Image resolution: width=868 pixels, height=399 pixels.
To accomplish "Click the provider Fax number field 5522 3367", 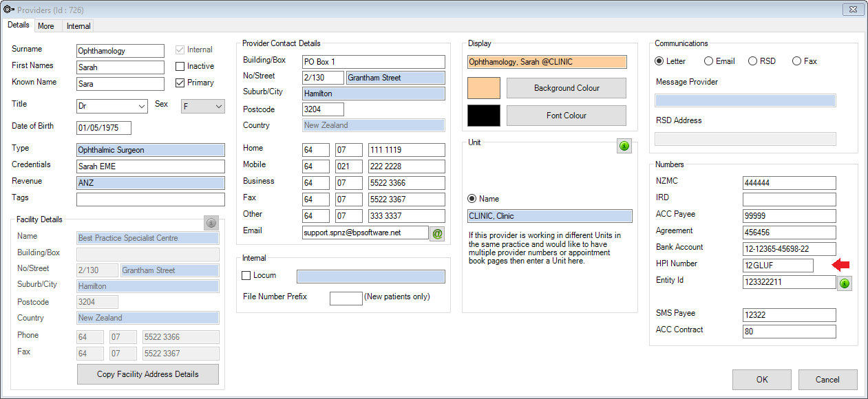I will (x=407, y=199).
